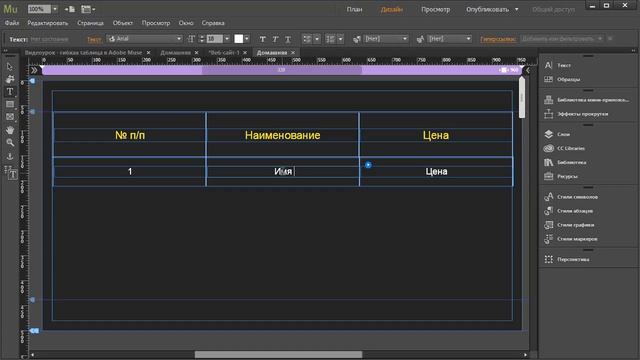Screen dimensions: 640x360
Task: Click the Имя table cell
Action: pyautogui.click(x=282, y=171)
